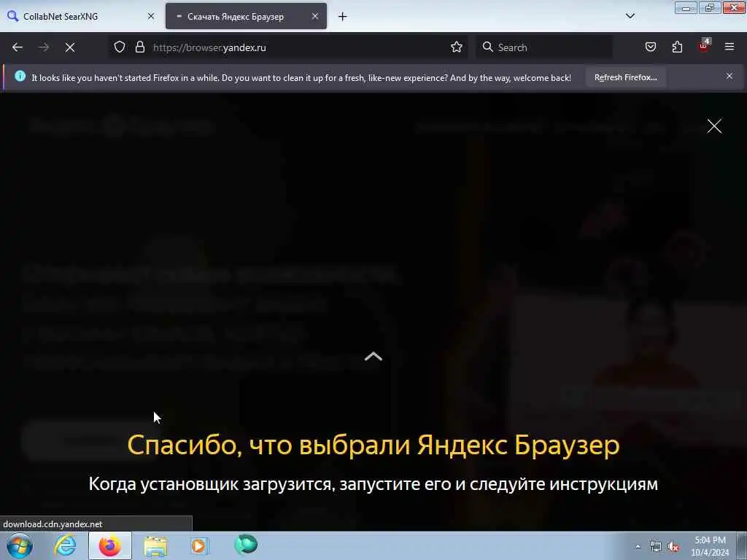The image size is (747, 560).
Task: Open the Extensions puzzle icon
Action: pos(677,47)
